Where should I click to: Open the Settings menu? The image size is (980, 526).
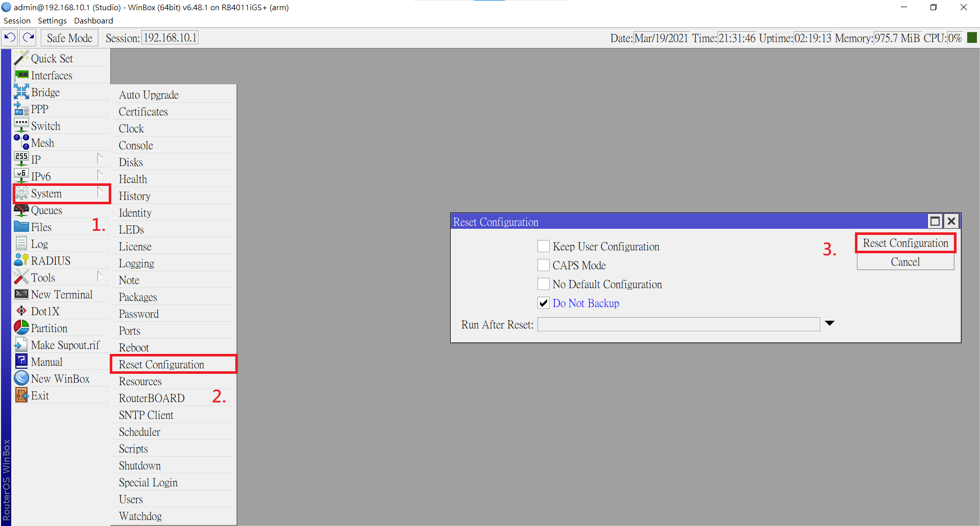(x=52, y=21)
